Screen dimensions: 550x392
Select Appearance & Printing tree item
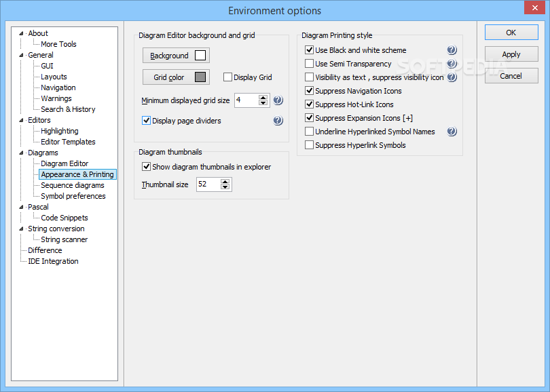point(77,174)
